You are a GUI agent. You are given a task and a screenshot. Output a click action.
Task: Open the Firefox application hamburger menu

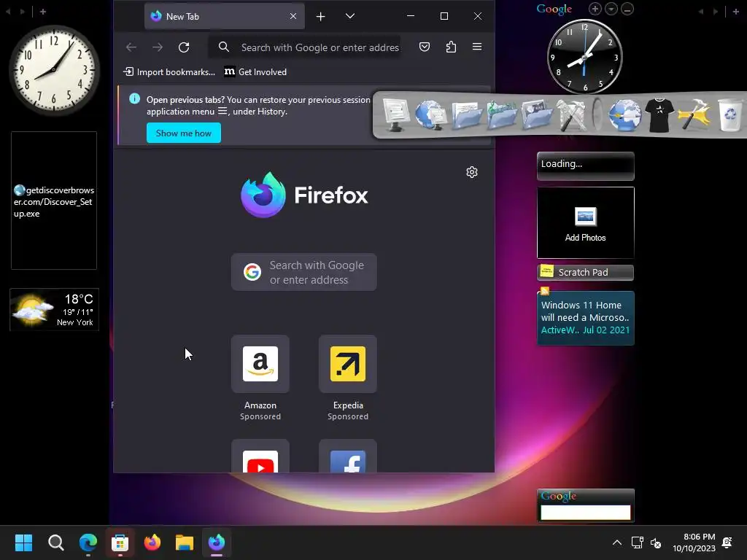coord(477,47)
